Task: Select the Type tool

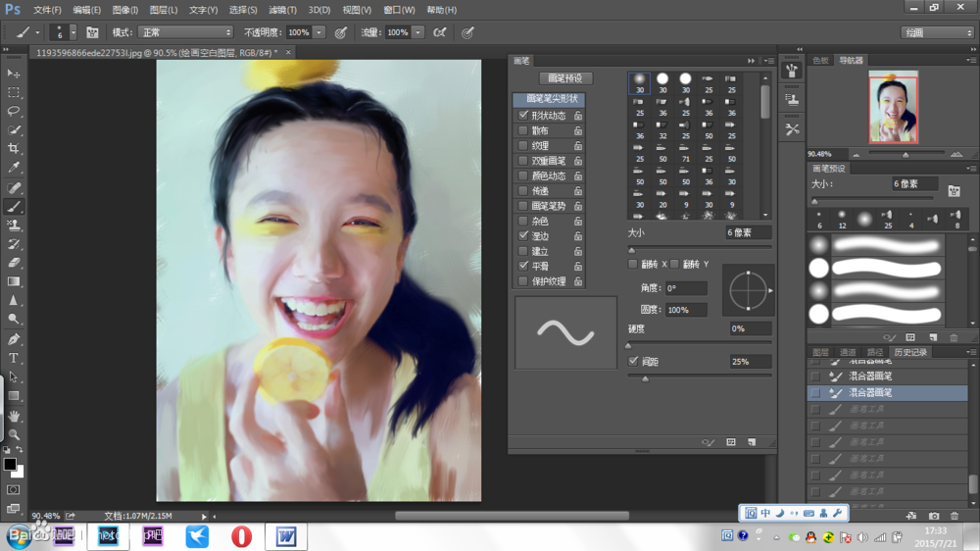Action: tap(14, 358)
